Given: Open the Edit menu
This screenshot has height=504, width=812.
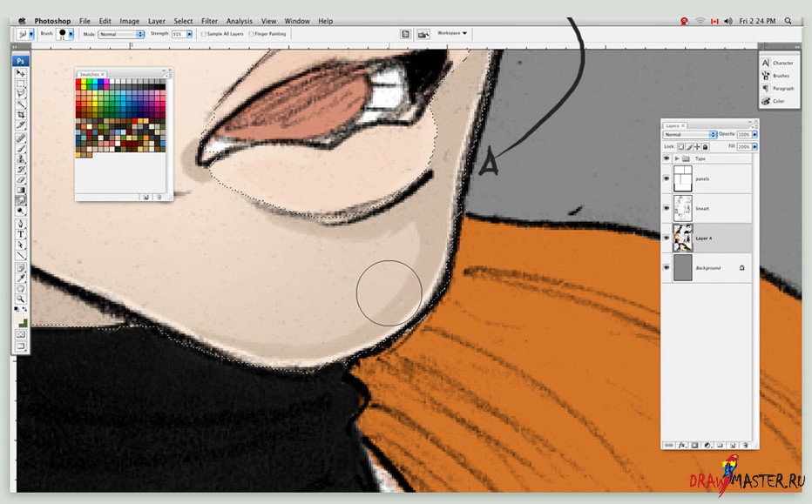Looking at the screenshot, I should (x=105, y=21).
